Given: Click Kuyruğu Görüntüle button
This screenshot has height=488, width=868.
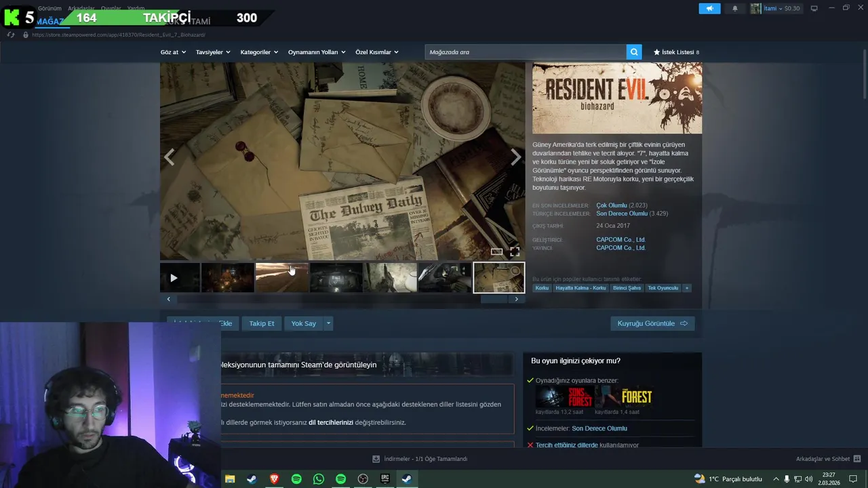Looking at the screenshot, I should tap(652, 323).
